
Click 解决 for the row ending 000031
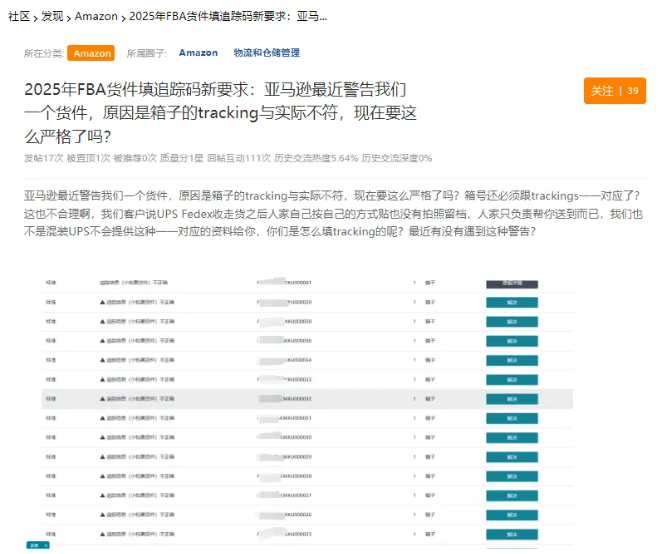(x=512, y=419)
